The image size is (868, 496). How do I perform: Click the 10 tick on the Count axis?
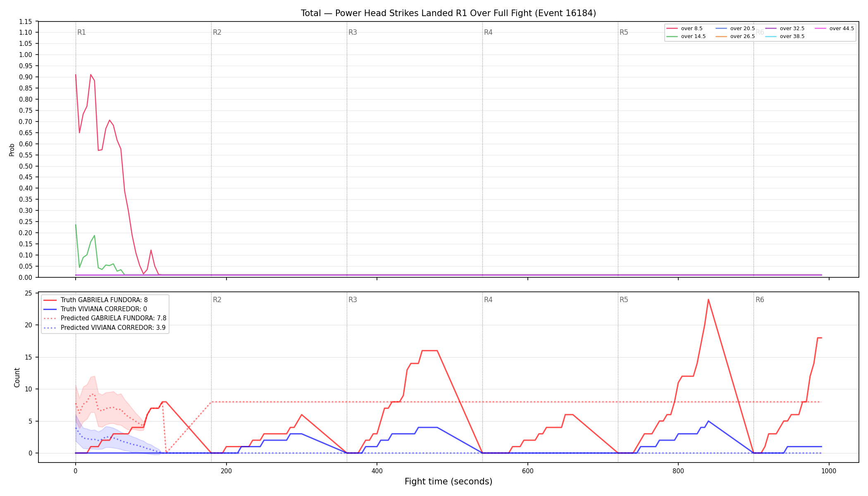[29, 389]
